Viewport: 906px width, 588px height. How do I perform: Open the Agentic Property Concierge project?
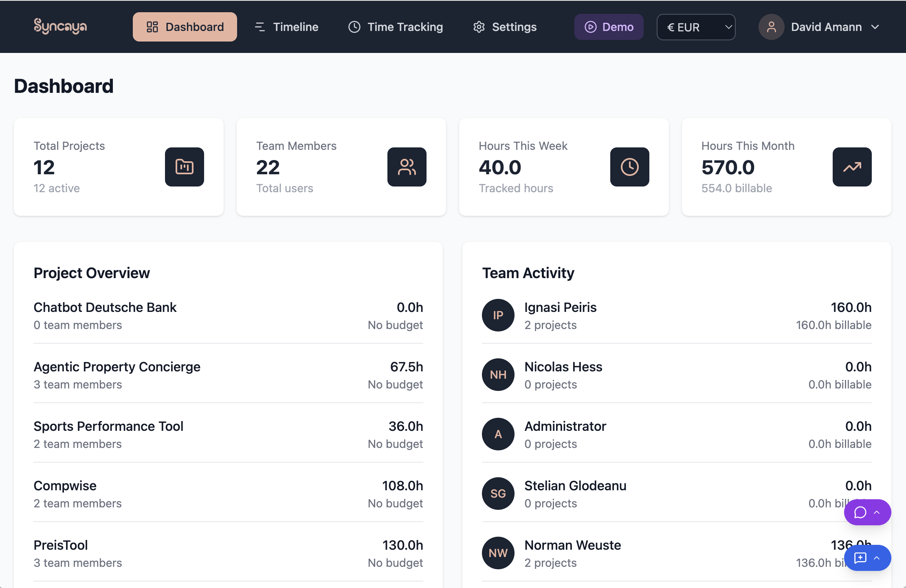coord(117,367)
